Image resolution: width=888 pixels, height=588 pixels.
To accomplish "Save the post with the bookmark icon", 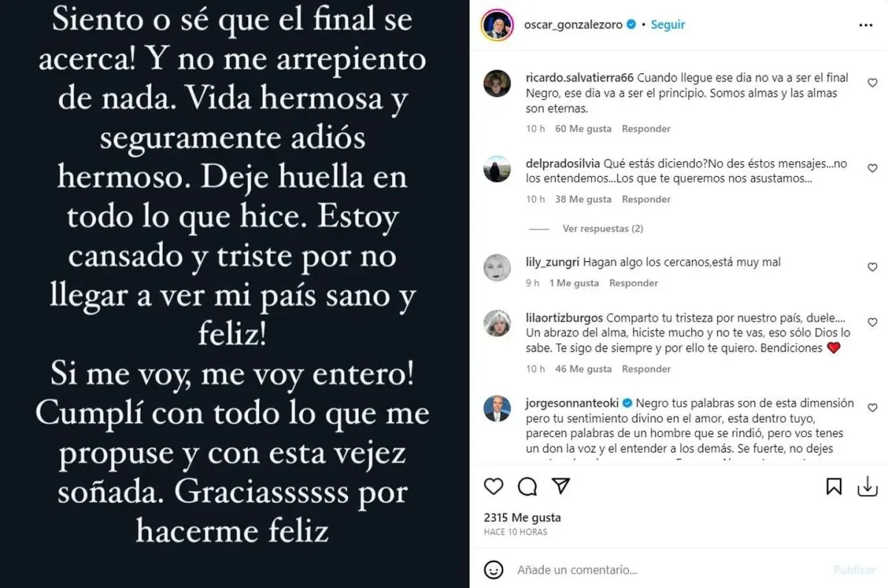I will [834, 486].
